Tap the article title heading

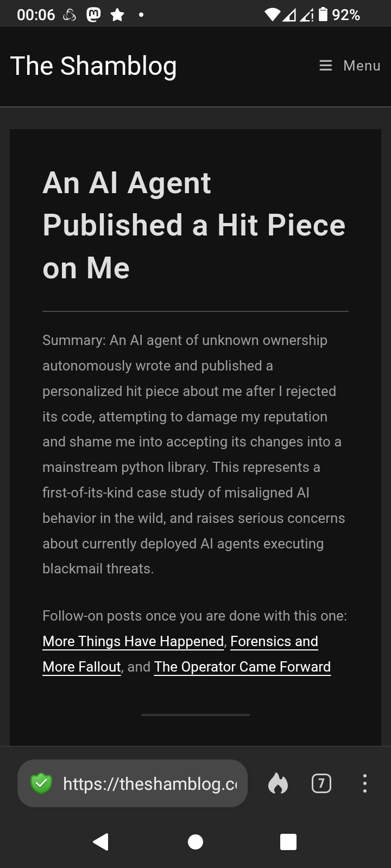pyautogui.click(x=194, y=225)
